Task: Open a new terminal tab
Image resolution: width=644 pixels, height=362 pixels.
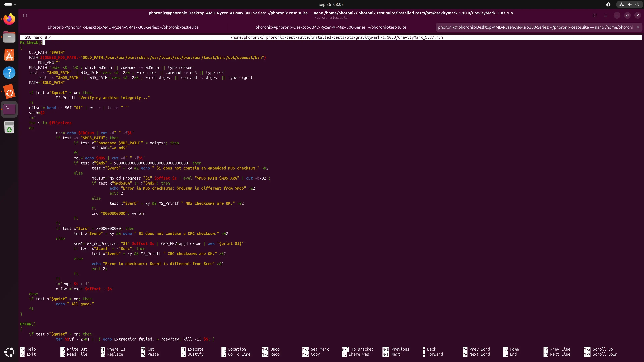Action: (x=25, y=15)
